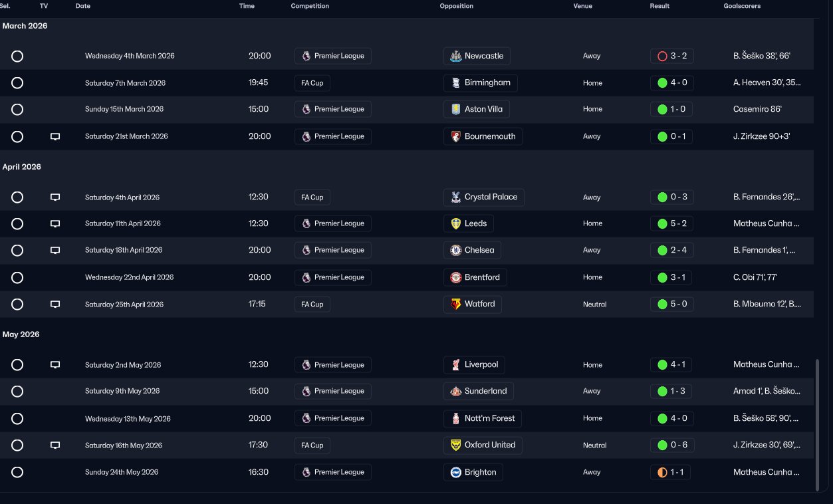
Task: Sort by Opposition column header
Action: [x=457, y=6]
